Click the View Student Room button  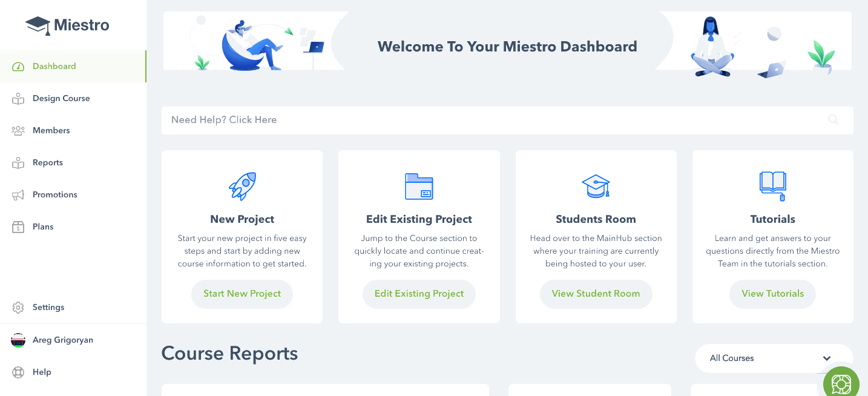click(x=596, y=294)
